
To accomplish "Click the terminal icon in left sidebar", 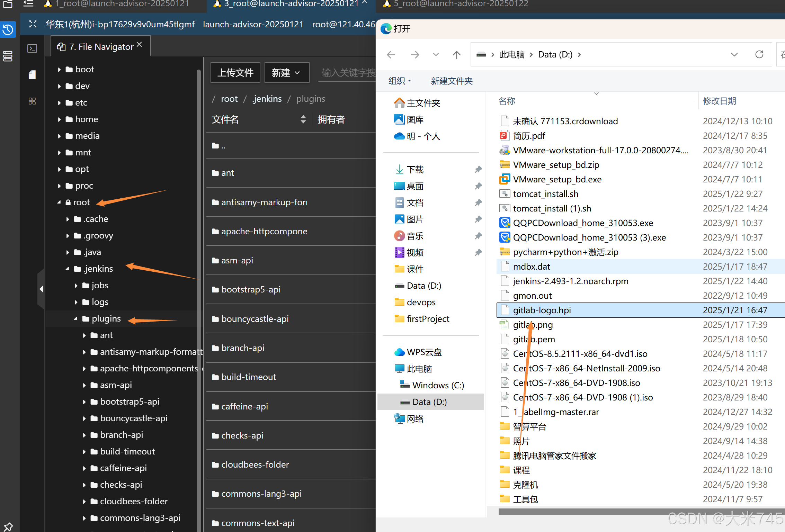I will click(x=32, y=48).
